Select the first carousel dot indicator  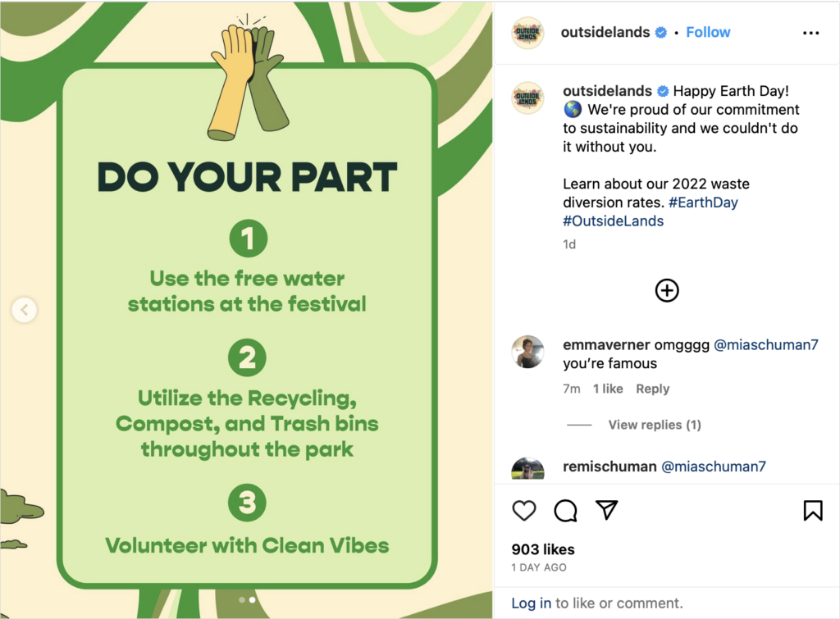[241, 600]
